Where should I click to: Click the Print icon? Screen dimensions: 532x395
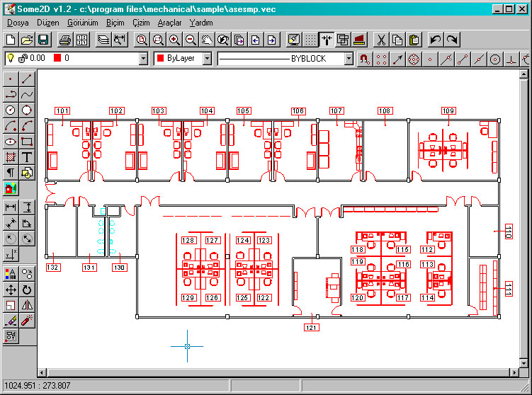click(65, 40)
